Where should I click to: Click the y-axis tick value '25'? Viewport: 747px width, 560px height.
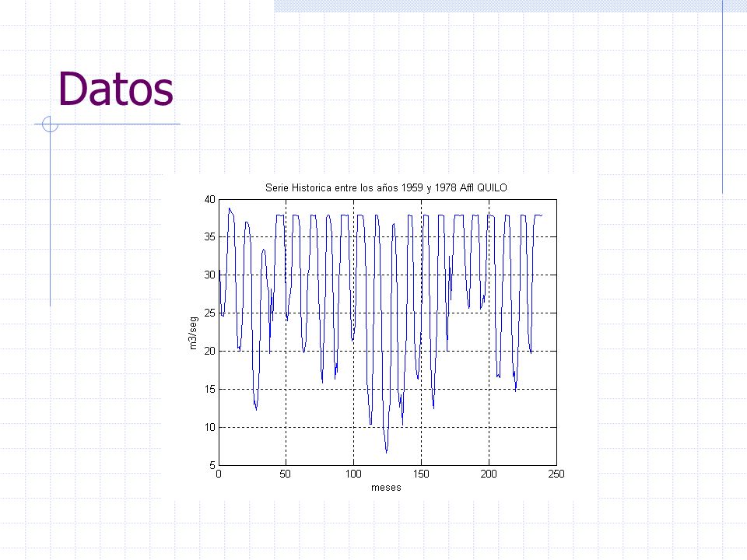209,313
